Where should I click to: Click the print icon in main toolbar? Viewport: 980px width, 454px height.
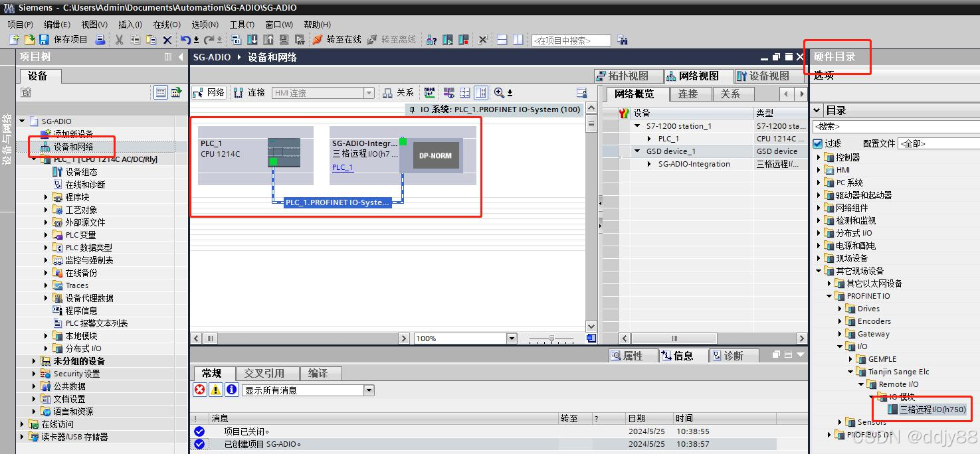[100, 40]
